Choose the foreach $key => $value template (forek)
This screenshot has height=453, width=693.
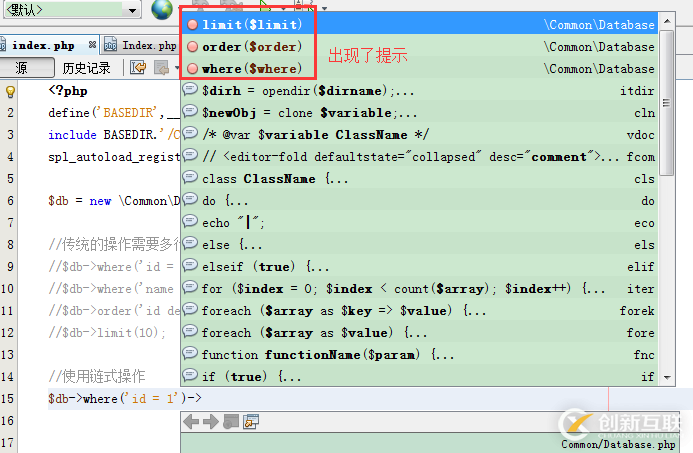click(419, 311)
